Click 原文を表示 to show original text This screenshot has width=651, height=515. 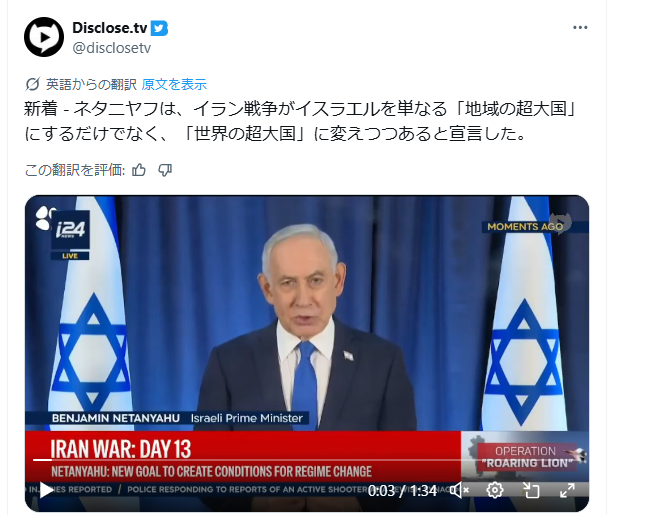174,84
